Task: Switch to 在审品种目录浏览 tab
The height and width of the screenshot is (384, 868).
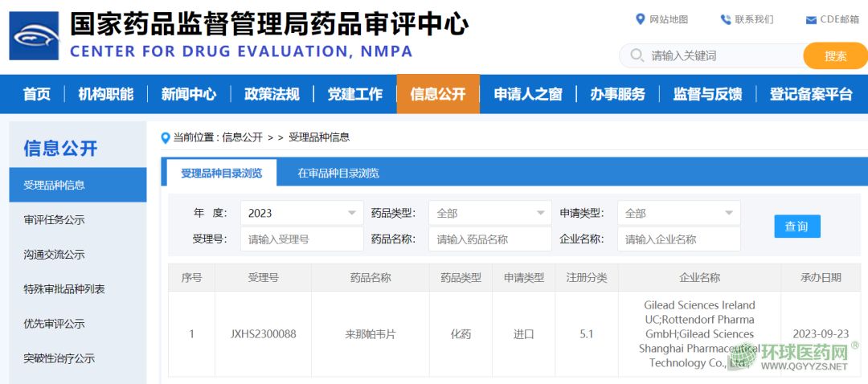Action: click(x=338, y=173)
